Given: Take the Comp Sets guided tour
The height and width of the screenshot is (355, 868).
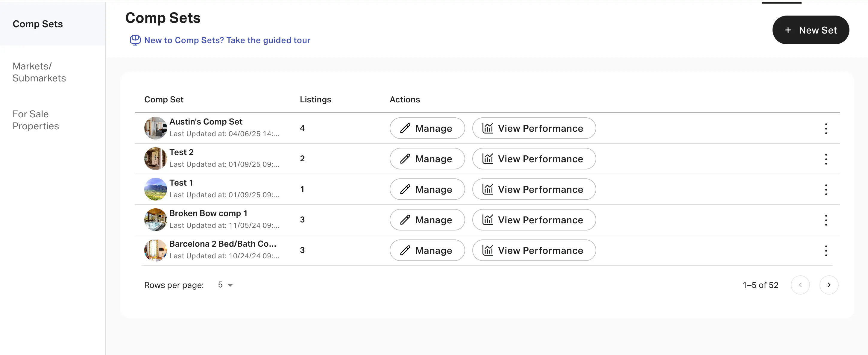Looking at the screenshot, I should pyautogui.click(x=227, y=40).
